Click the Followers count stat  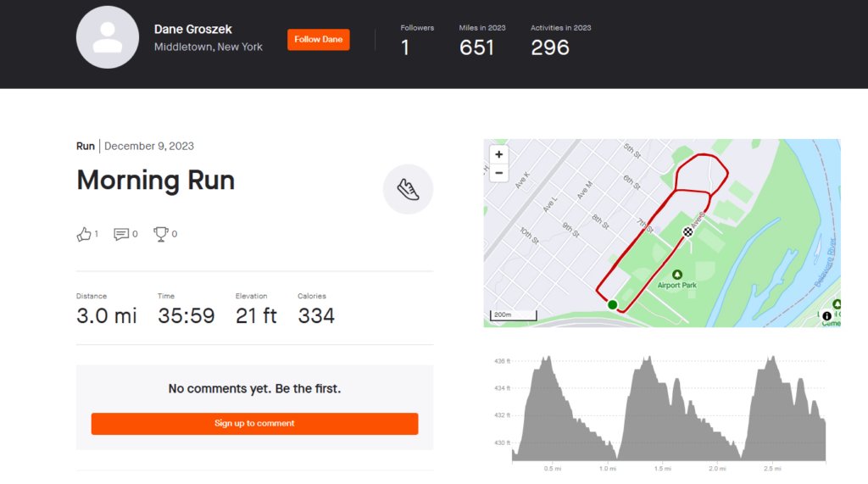pos(417,41)
